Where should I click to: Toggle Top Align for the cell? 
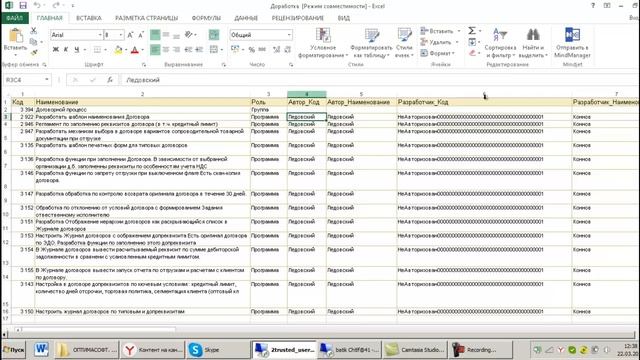pyautogui.click(x=155, y=35)
